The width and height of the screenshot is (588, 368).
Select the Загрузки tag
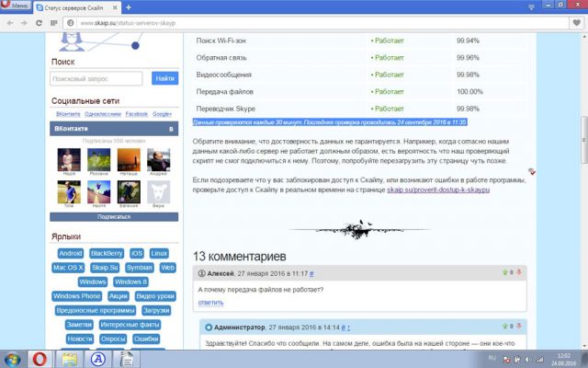coord(156,311)
